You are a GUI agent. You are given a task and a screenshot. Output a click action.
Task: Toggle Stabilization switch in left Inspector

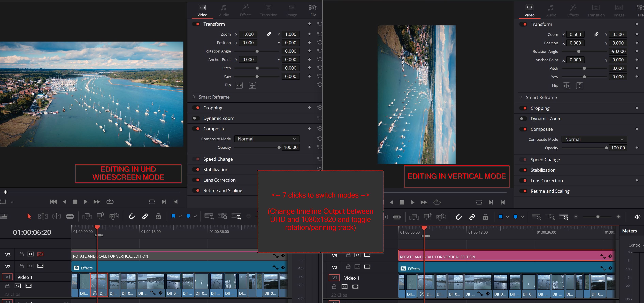[196, 170]
